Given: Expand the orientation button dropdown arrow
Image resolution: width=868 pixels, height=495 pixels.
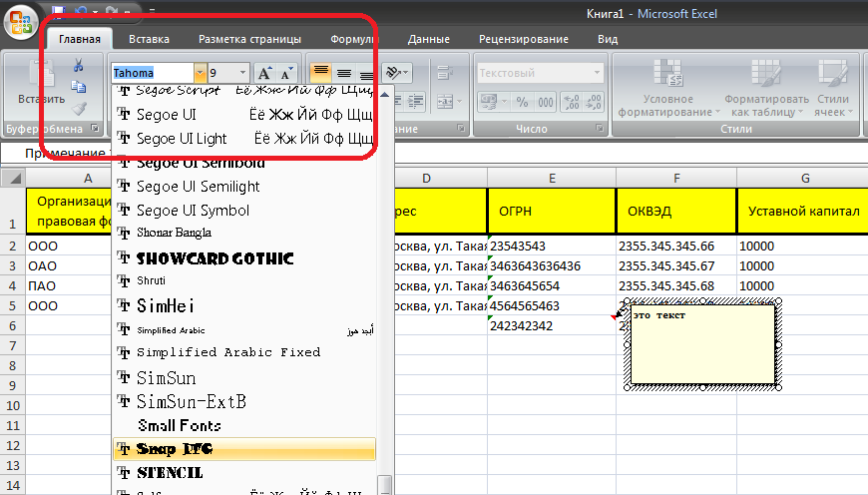Looking at the screenshot, I should (406, 73).
